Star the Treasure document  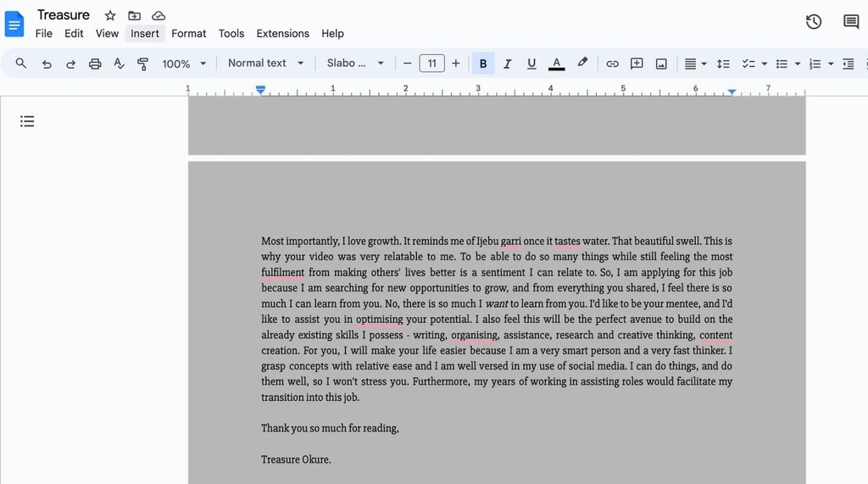[110, 15]
